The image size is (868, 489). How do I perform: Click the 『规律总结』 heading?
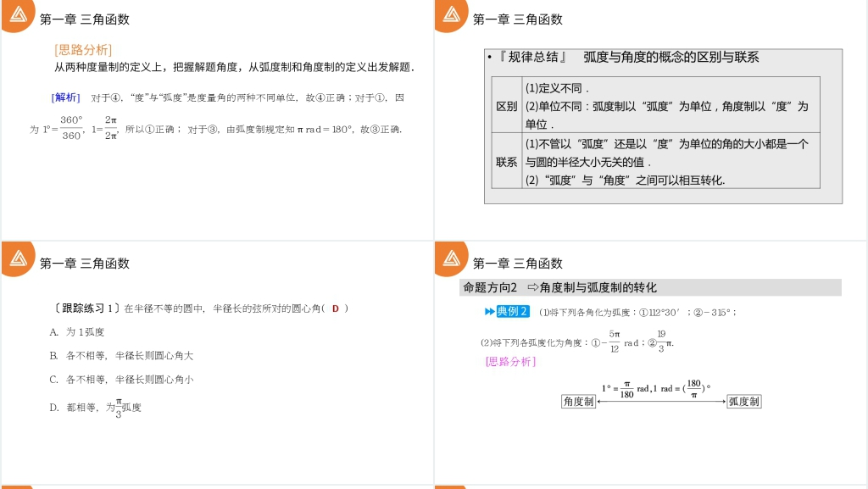[532, 57]
